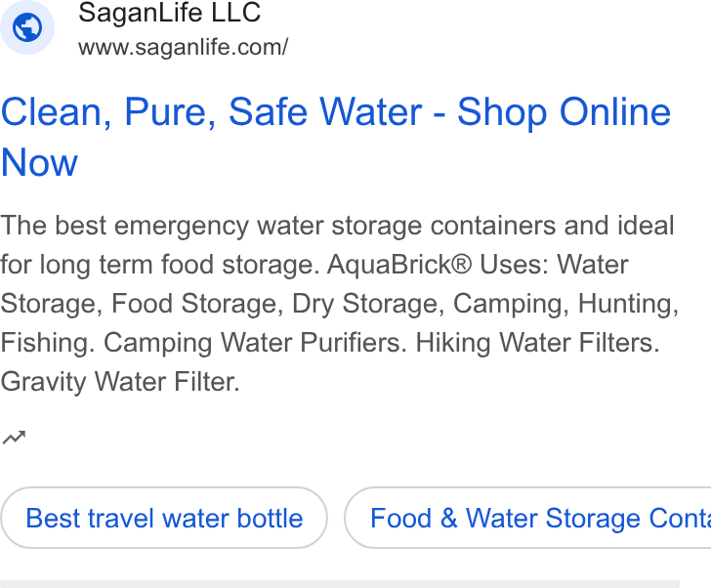
Task: Click the word Hunting in the description
Action: click(x=628, y=304)
